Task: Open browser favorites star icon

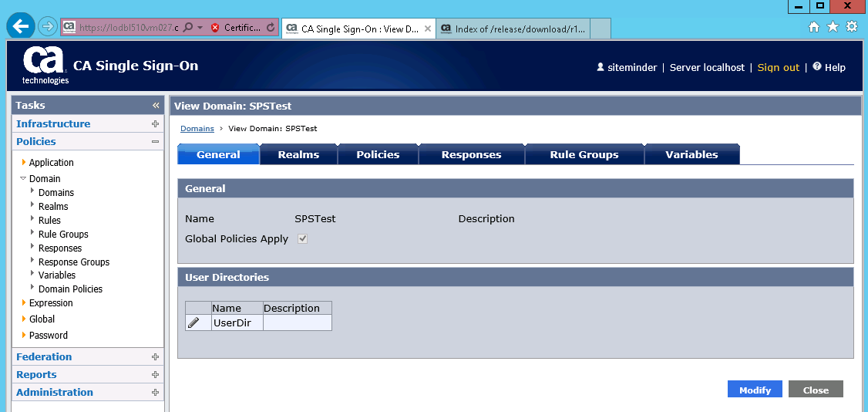Action: coord(833,26)
